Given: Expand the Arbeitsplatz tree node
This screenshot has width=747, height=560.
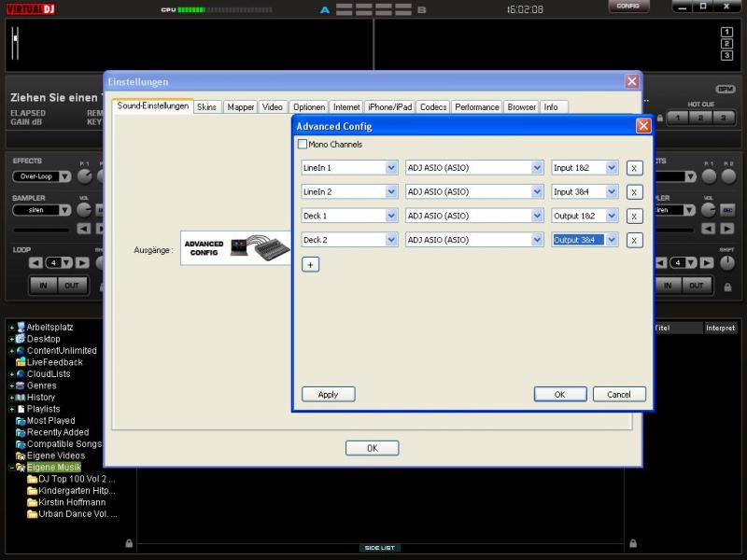Looking at the screenshot, I should point(12,328).
